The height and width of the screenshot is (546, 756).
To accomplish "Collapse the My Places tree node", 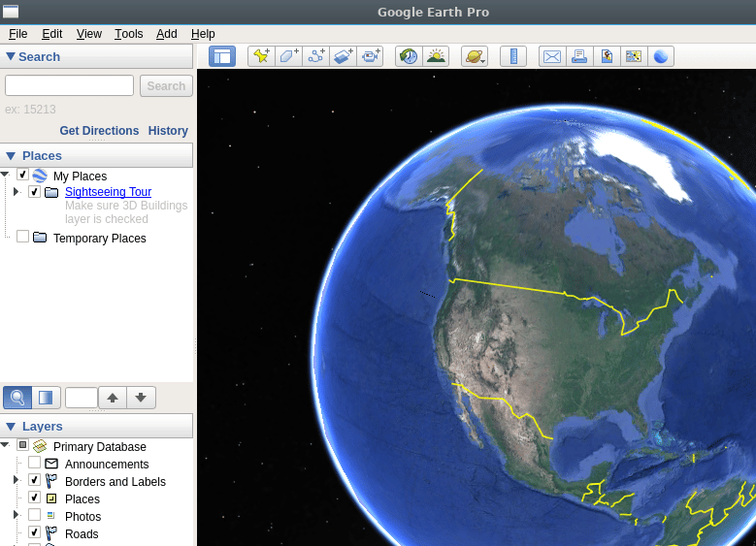I will pos(5,175).
